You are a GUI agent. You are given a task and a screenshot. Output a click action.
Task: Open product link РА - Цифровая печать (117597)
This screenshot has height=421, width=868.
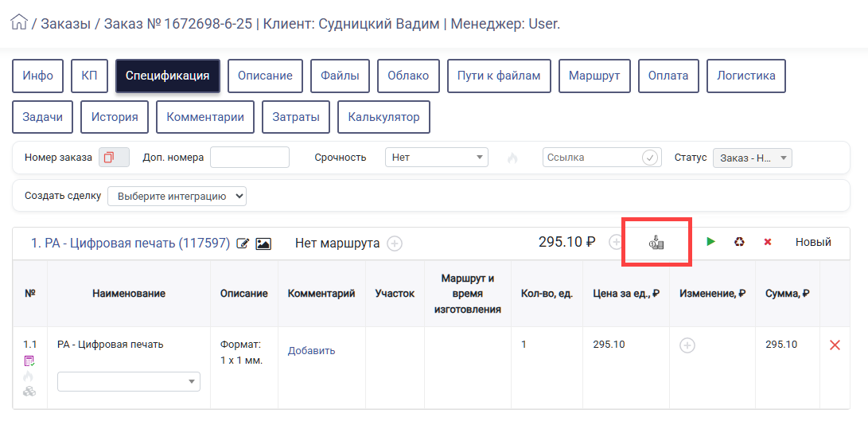pyautogui.click(x=130, y=243)
